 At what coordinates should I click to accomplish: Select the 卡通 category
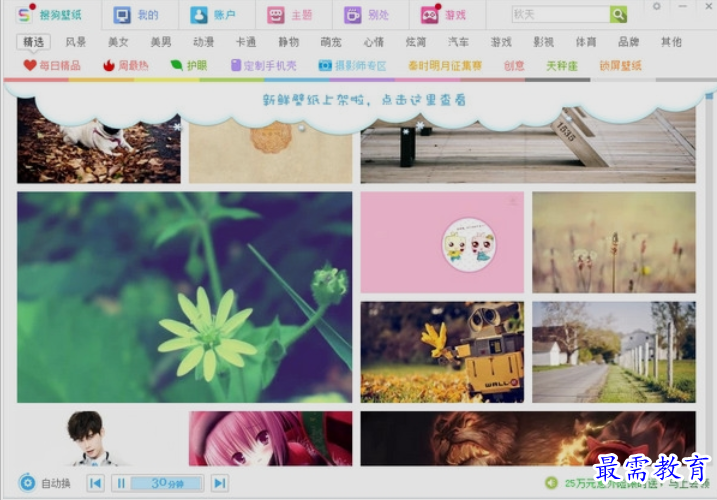(x=246, y=42)
